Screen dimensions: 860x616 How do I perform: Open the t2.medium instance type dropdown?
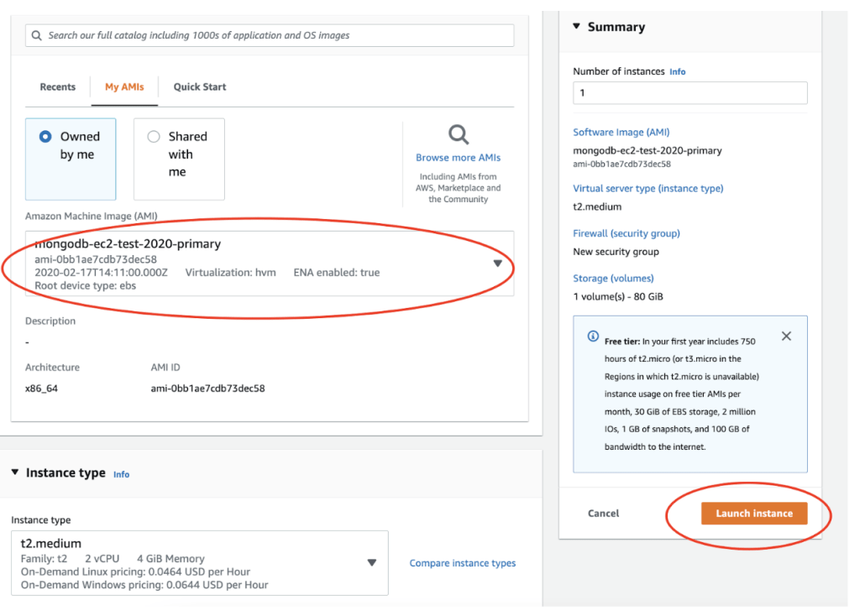(x=371, y=563)
